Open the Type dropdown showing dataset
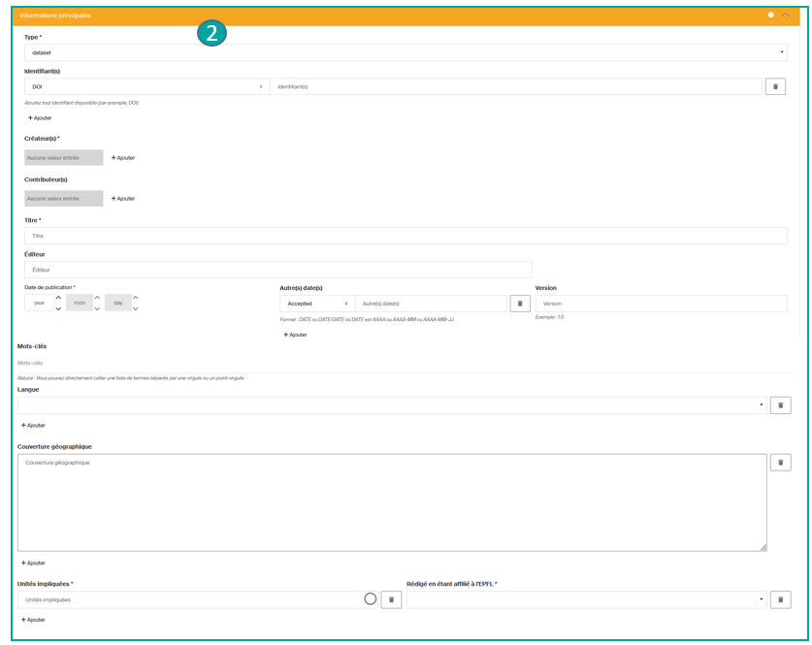 tap(405, 52)
